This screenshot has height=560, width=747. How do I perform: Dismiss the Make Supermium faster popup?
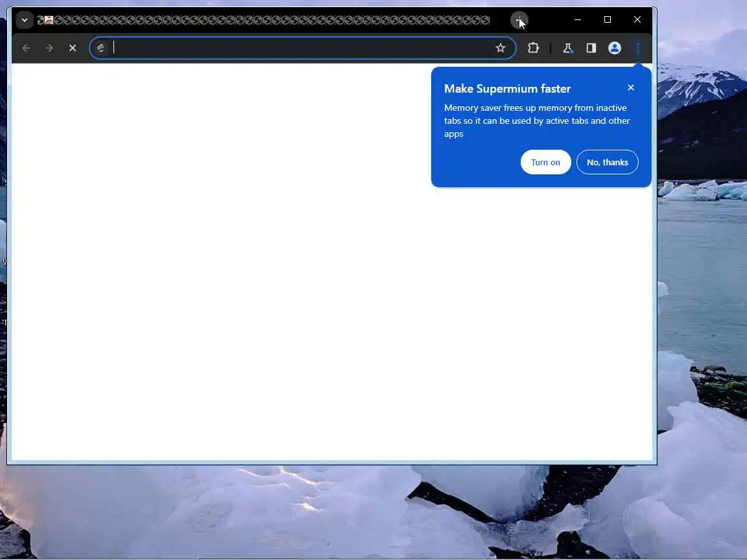click(631, 87)
